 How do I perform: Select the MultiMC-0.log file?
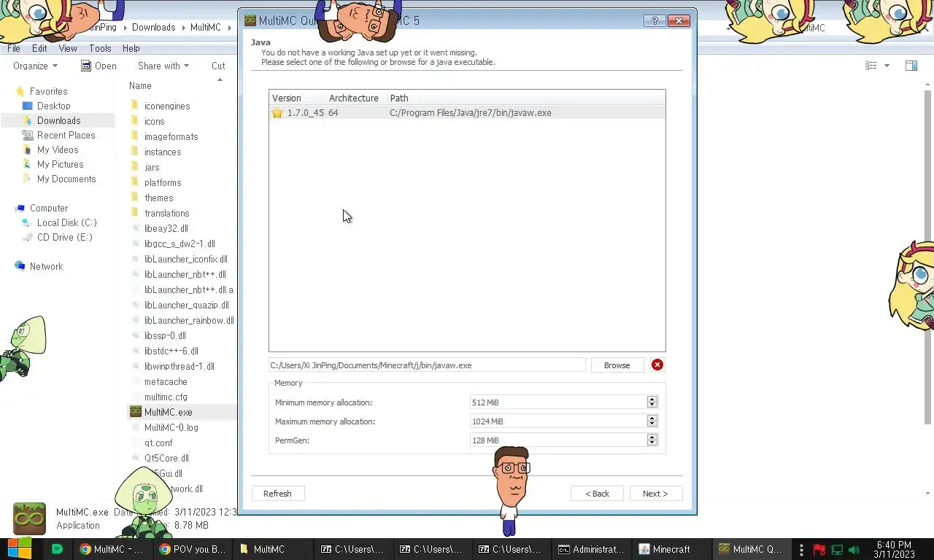coord(171,427)
